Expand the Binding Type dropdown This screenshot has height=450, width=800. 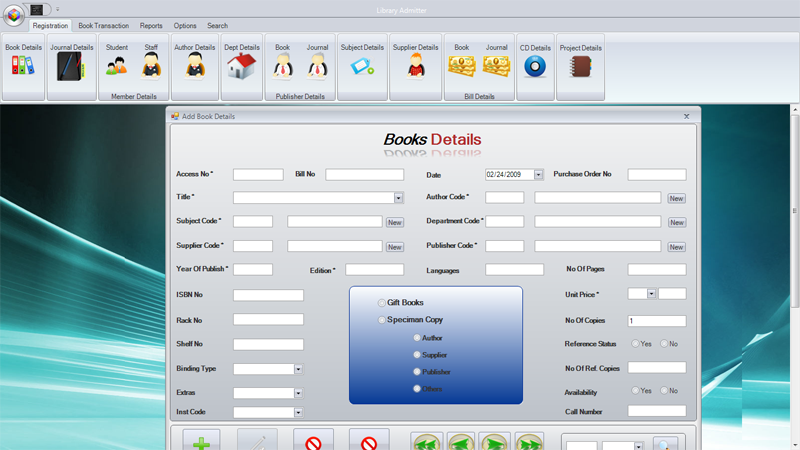[x=298, y=369]
